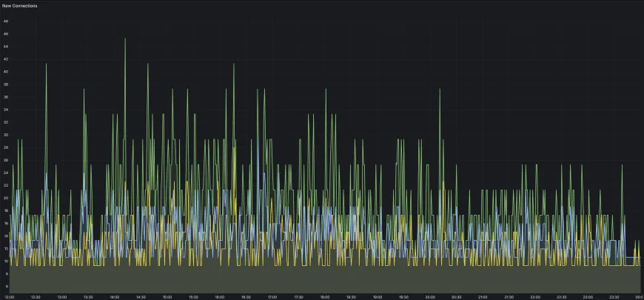Click the y-axis value label 6
Viewport: 644px width, 300px height.
tap(6, 286)
